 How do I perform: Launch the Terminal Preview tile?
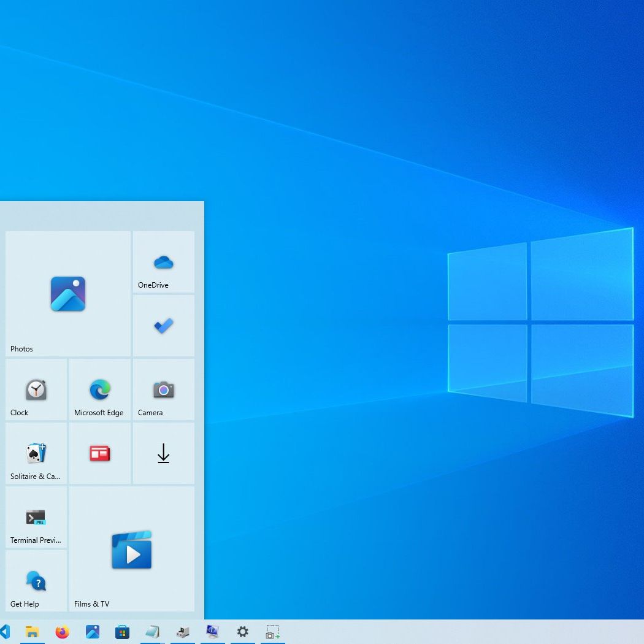pyautogui.click(x=36, y=516)
